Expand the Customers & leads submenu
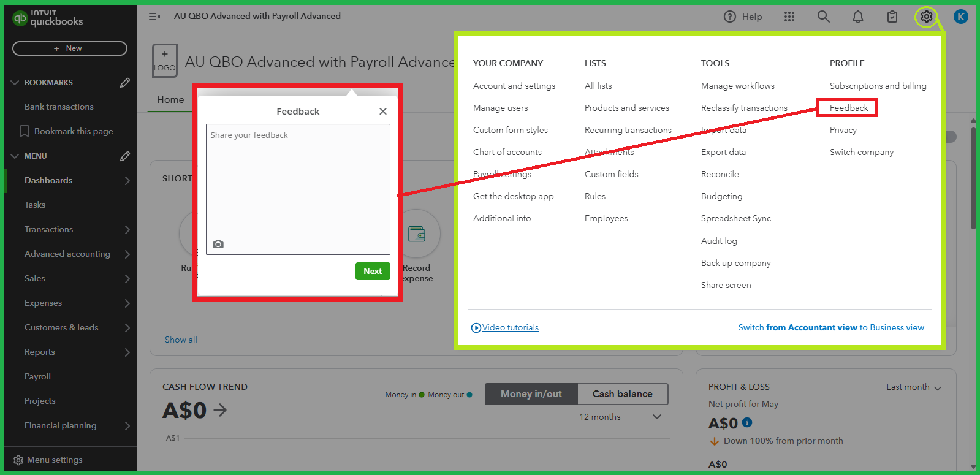Image resolution: width=980 pixels, height=475 pixels. (x=127, y=327)
